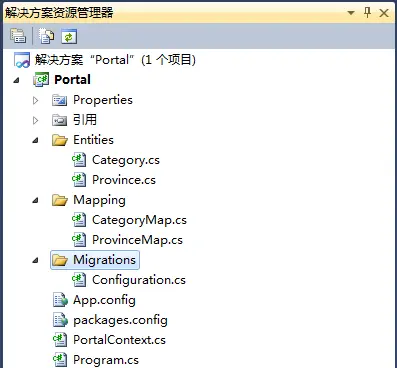The width and height of the screenshot is (397, 368).
Task: Select CategoryMap.cs file name
Action: point(139,220)
